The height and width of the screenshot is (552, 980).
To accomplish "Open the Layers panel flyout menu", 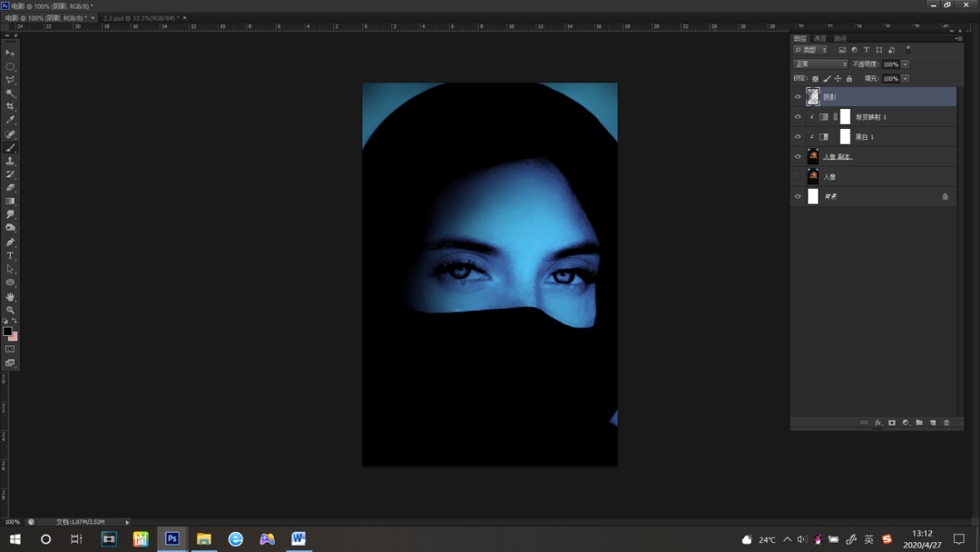I will coord(959,39).
